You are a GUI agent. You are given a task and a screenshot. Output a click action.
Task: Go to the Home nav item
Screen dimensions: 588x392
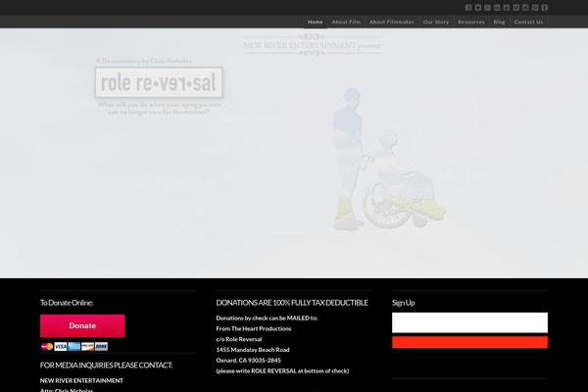click(315, 22)
